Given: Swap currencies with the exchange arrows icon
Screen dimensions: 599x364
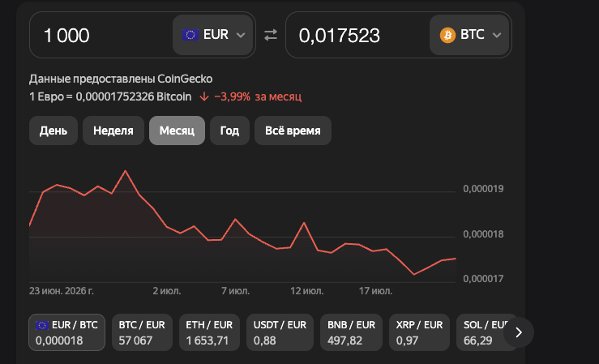Looking at the screenshot, I should click(271, 35).
